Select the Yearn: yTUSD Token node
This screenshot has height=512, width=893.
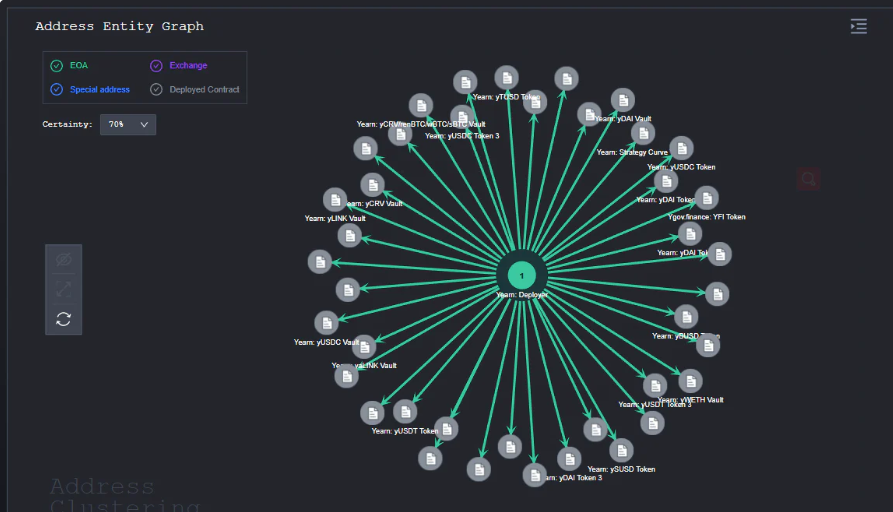507,78
